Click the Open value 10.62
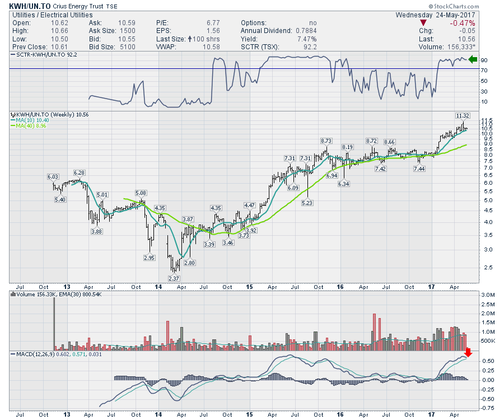Screen dimensions: 504x420 (x=59, y=23)
